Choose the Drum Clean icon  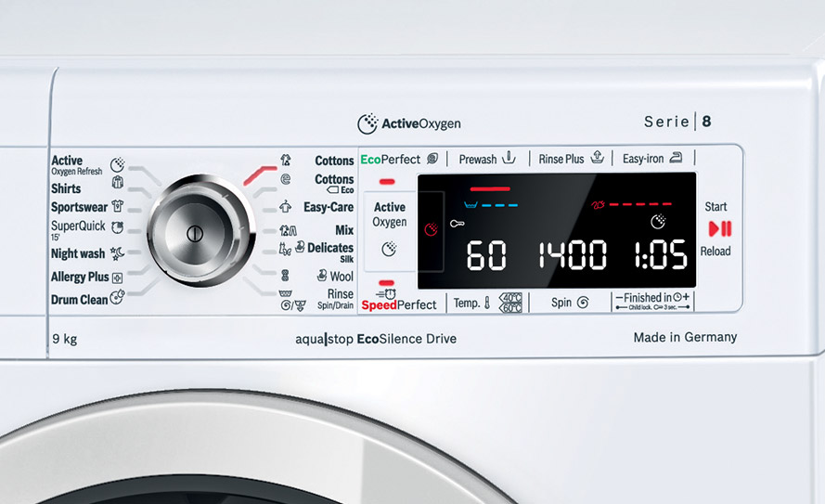tap(117, 297)
